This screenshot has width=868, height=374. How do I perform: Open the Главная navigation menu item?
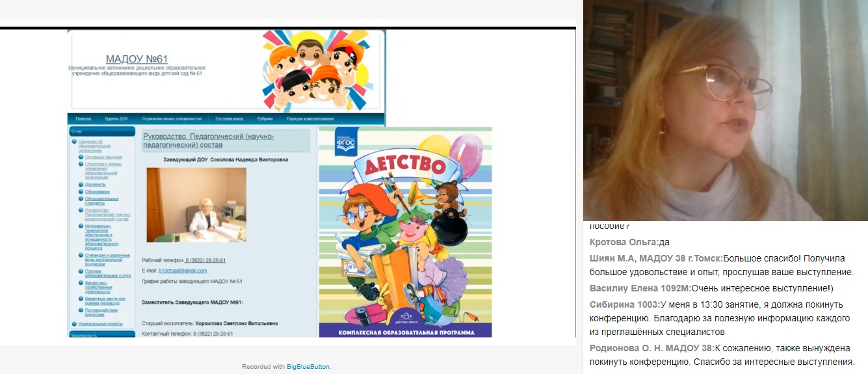coord(83,119)
